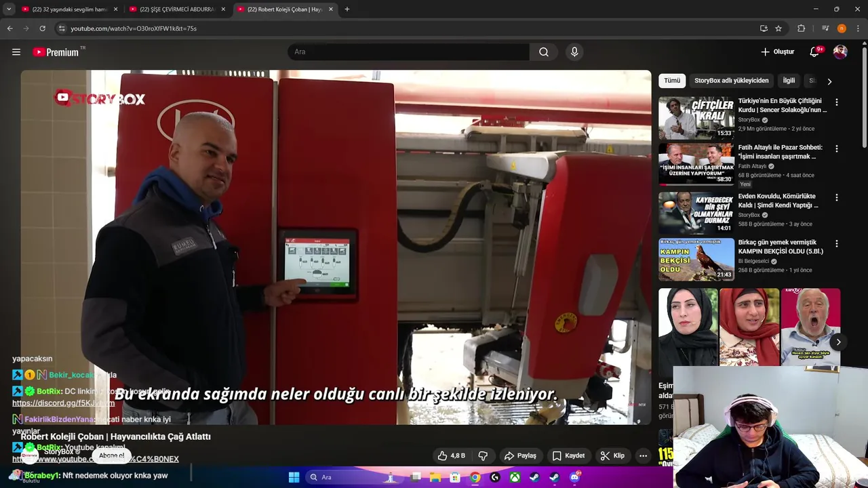The image size is (868, 488).
Task: Open the Chrome extensions puzzle menu
Action: click(x=801, y=28)
